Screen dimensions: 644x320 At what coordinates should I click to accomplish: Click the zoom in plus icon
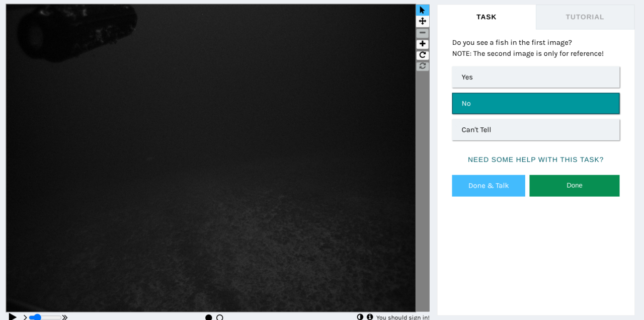[423, 44]
